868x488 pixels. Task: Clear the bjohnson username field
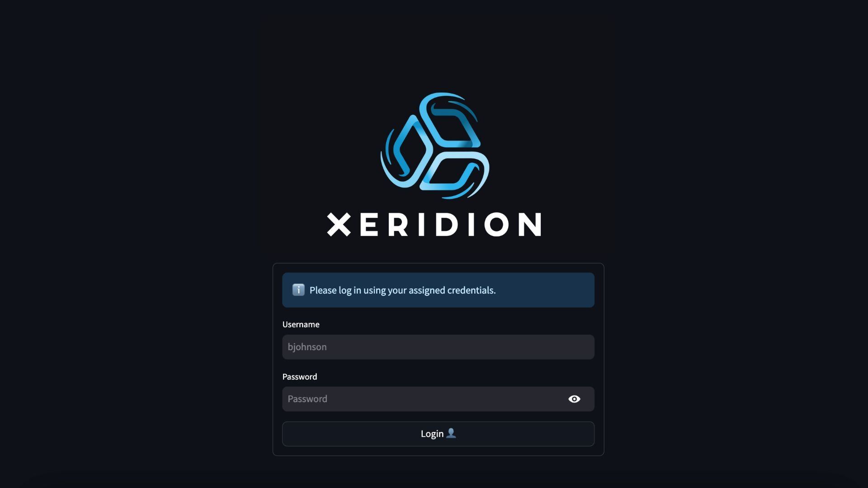[x=438, y=347]
